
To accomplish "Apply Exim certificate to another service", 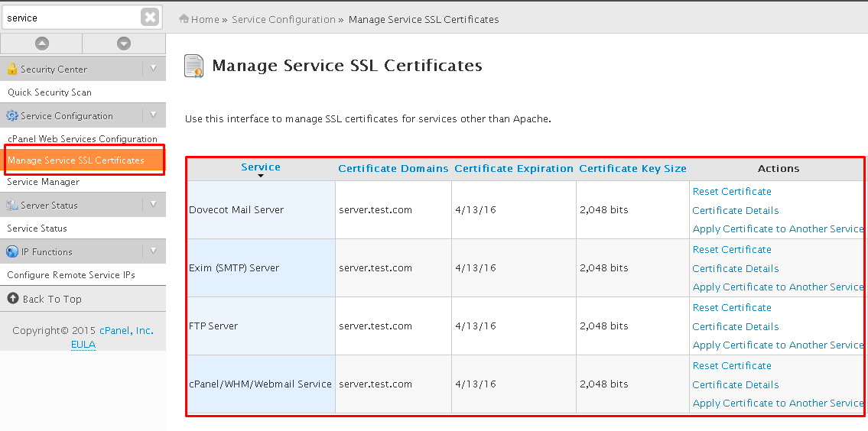I will coord(778,287).
